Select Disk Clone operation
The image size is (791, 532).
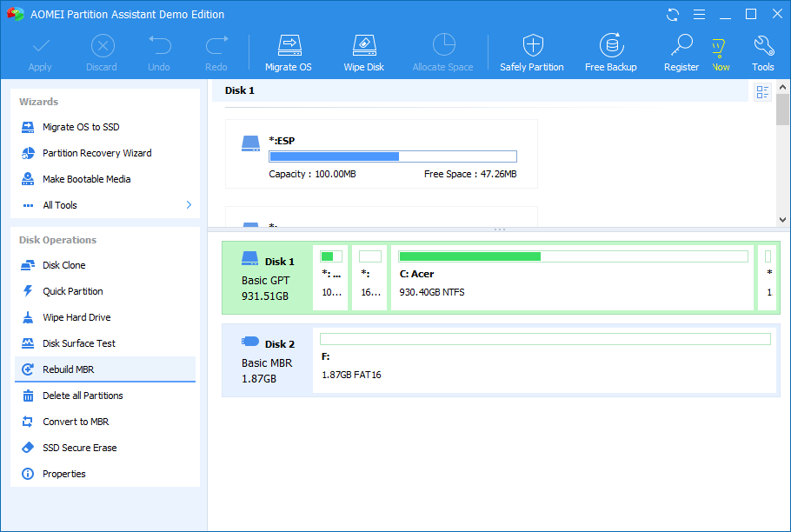[x=105, y=265]
